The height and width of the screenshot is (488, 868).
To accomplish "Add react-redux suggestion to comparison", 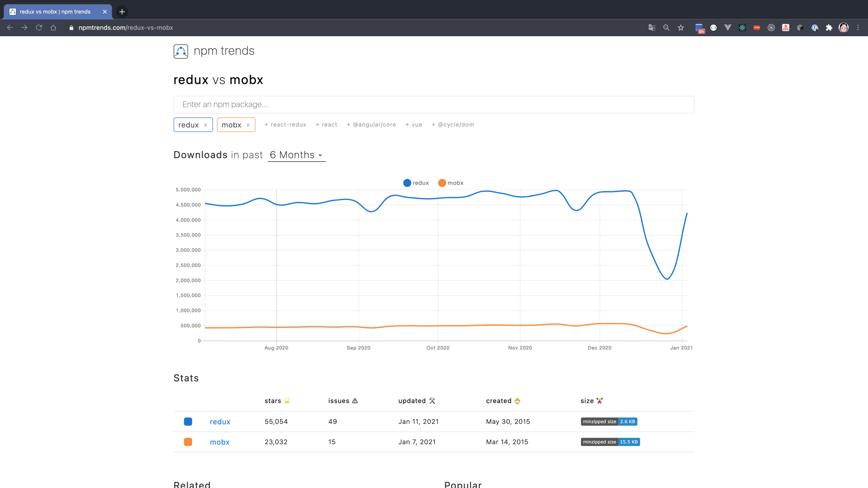I will [x=285, y=125].
